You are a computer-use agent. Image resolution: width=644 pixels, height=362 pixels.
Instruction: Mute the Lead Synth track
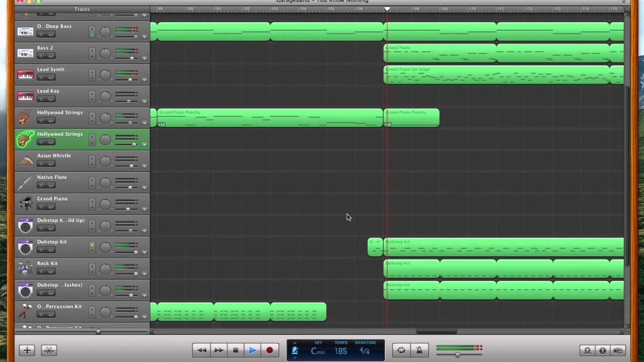coord(42,78)
